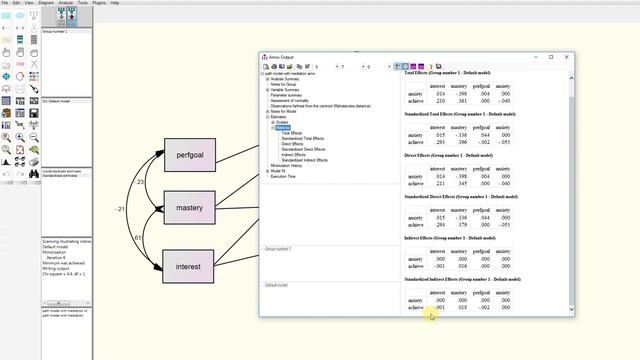
Task: Click the Zoom in magnifier with plus
Action: click(x=20, y=138)
